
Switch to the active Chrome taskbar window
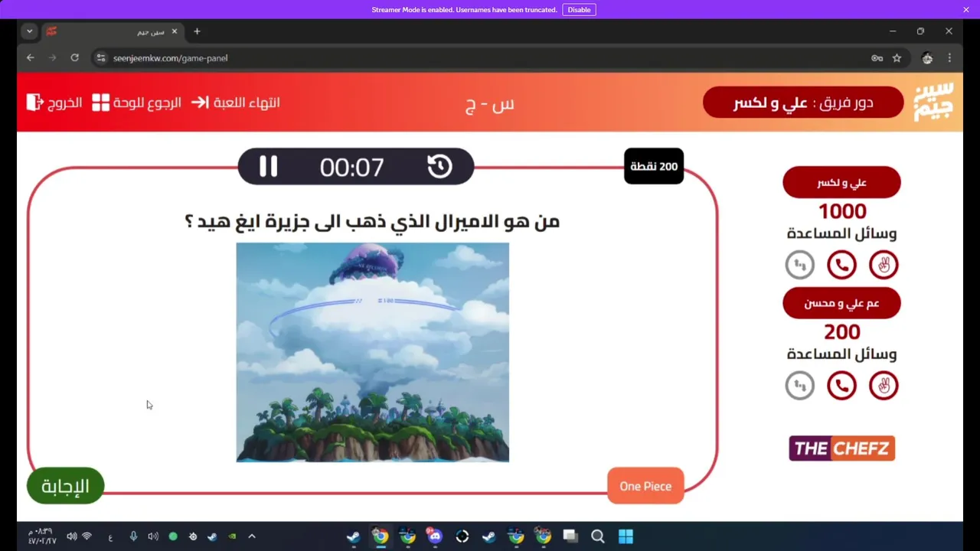381,536
